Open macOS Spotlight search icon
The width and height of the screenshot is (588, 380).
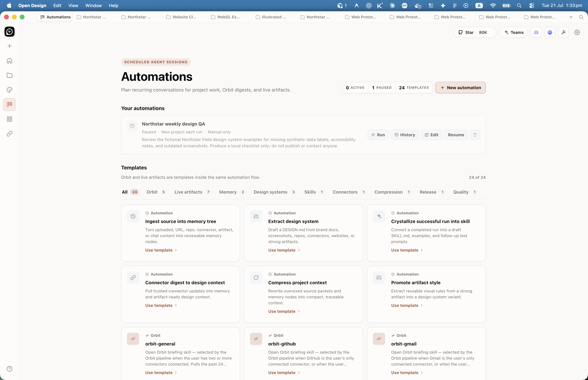pyautogui.click(x=519, y=5)
